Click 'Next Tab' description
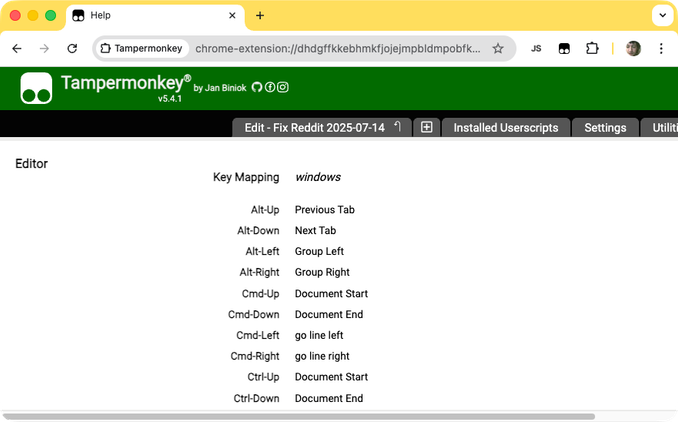The image size is (678, 422). tap(315, 230)
